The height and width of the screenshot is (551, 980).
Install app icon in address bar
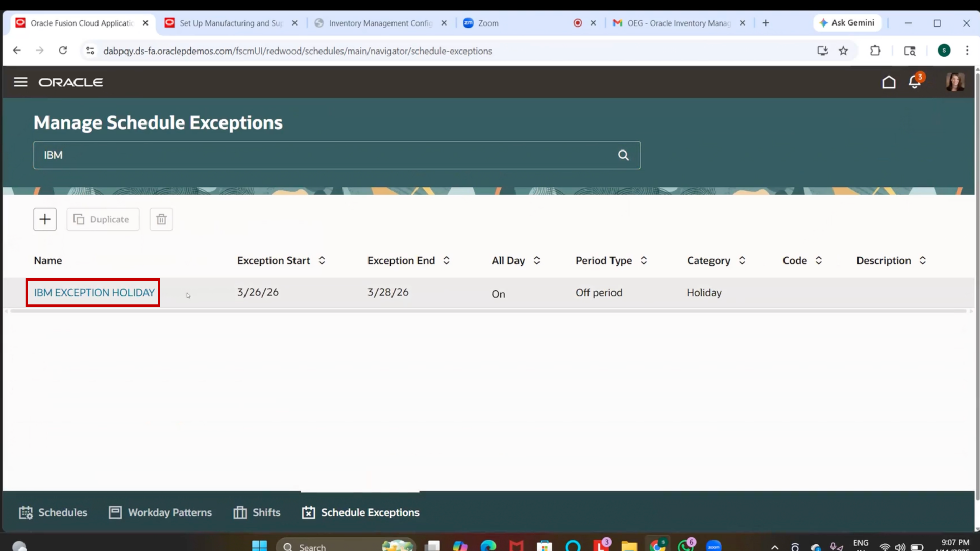pos(822,51)
